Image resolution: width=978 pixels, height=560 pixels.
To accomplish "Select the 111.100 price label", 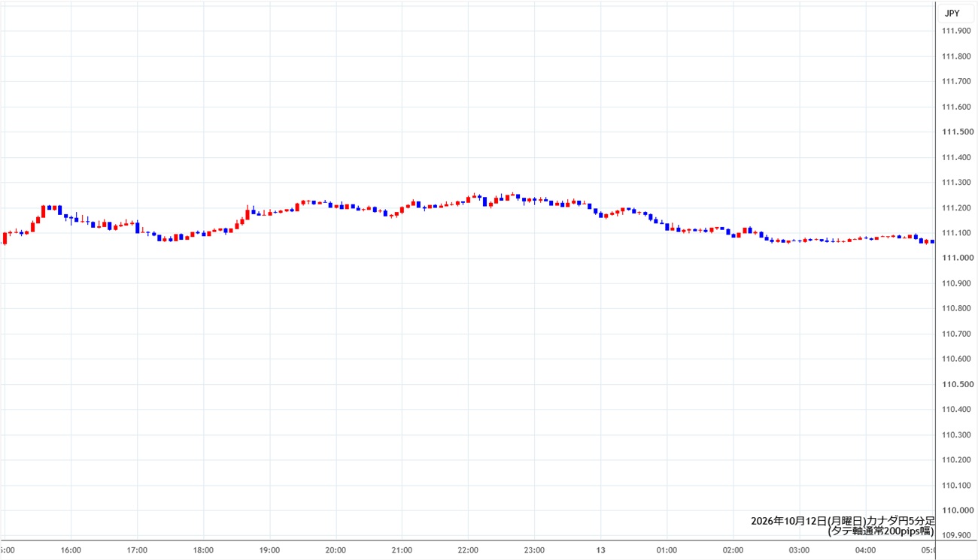I will point(955,233).
